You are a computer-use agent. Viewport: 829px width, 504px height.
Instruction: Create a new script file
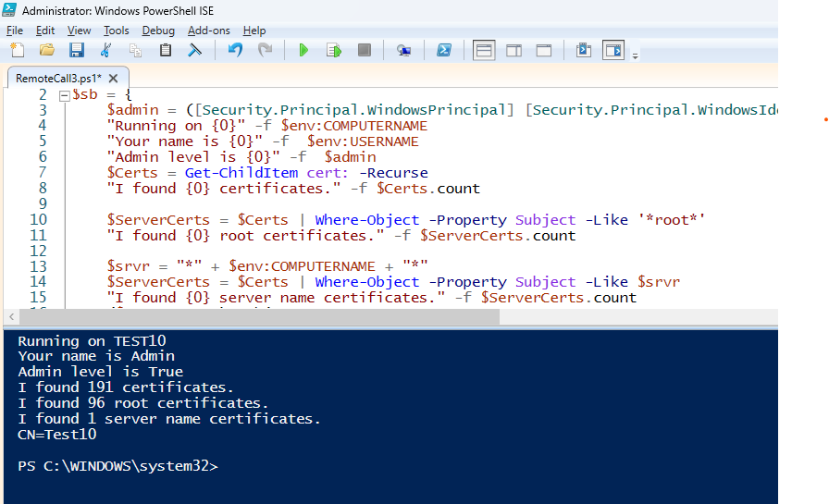click(18, 50)
